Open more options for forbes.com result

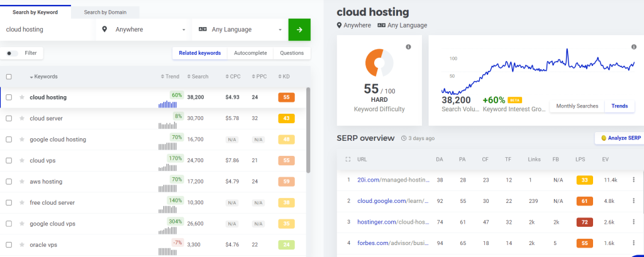click(x=634, y=243)
